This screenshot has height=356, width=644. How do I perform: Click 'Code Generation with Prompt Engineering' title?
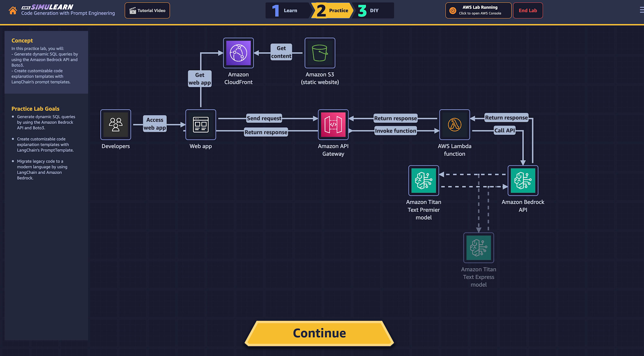pos(68,13)
